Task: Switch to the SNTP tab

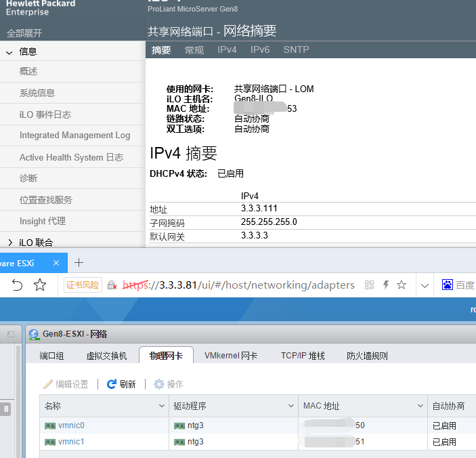Action: [296, 50]
